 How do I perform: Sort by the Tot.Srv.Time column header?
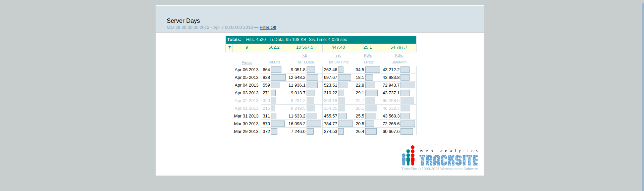(x=338, y=62)
